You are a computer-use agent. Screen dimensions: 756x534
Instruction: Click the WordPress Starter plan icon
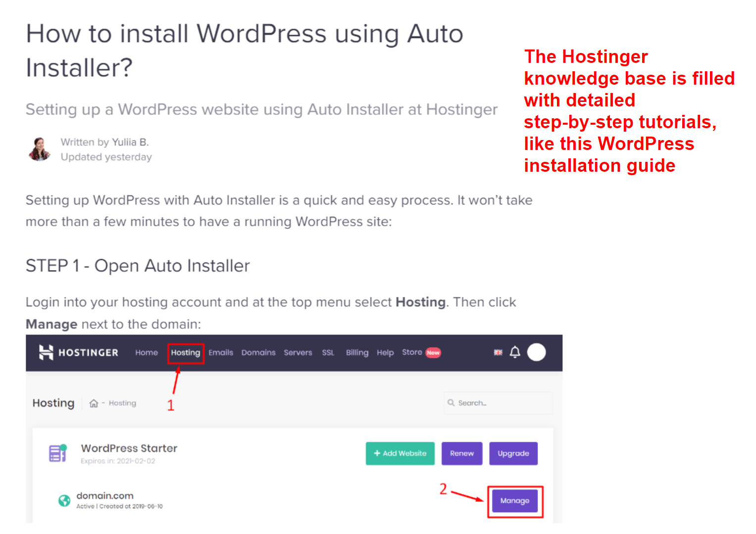[57, 453]
